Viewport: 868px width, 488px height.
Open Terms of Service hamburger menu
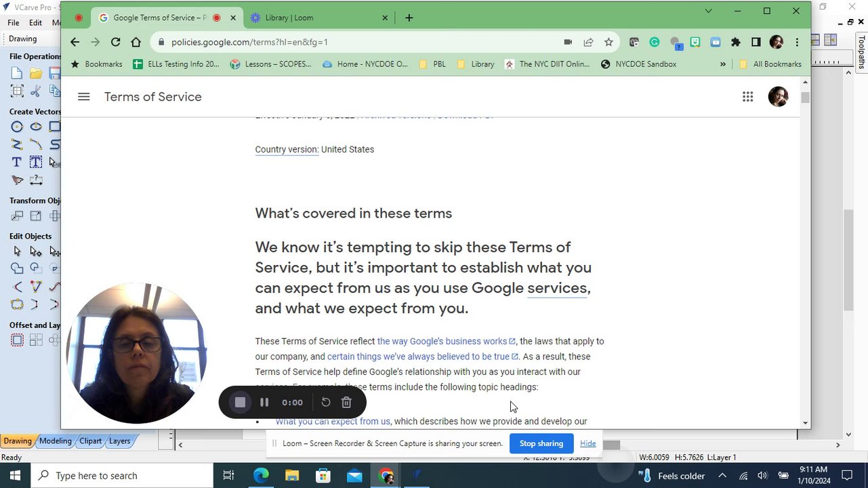[x=83, y=97]
